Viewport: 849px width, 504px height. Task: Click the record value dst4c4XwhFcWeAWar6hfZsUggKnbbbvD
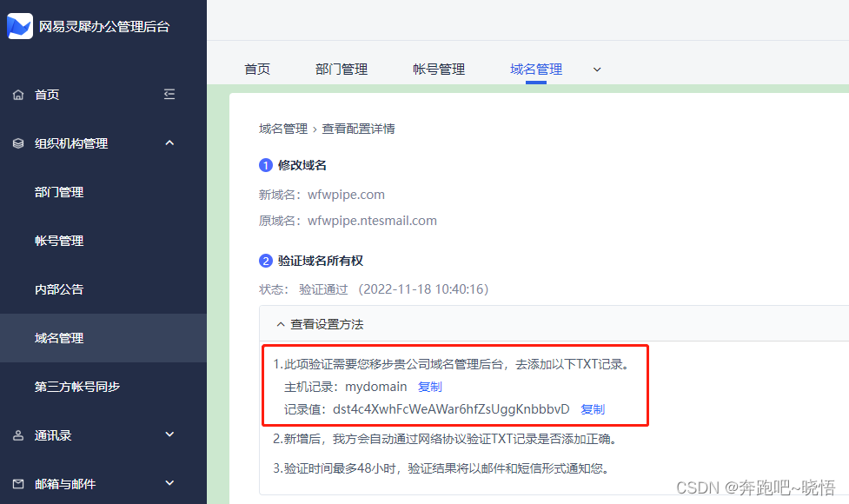pyautogui.click(x=451, y=409)
